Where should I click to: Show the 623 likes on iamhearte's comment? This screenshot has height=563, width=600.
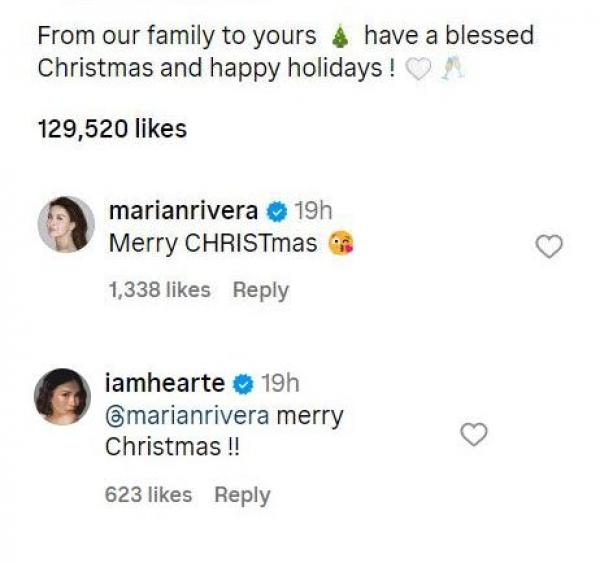148,494
